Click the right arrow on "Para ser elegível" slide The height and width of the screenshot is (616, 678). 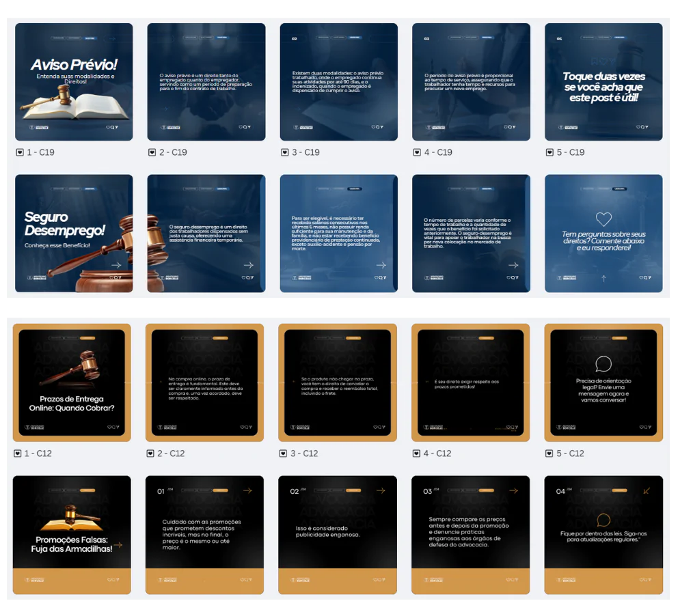381,265
